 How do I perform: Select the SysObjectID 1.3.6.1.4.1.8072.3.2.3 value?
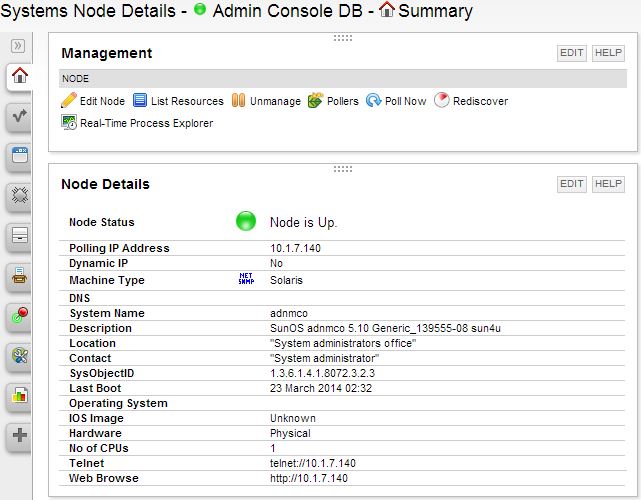pos(322,373)
